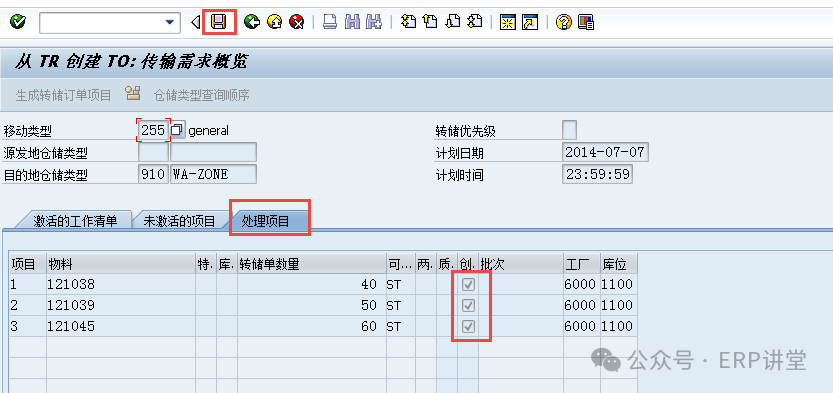833x393 pixels.
Task: Toggle the checkbox for material 121038
Action: click(468, 285)
